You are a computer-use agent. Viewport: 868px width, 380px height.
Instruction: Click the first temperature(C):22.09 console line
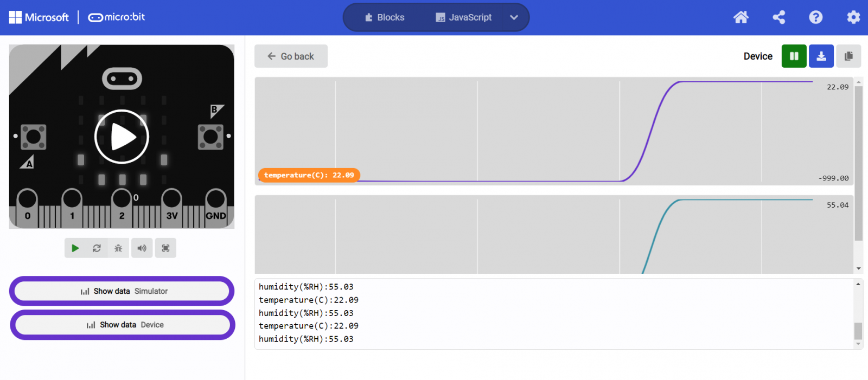click(309, 300)
